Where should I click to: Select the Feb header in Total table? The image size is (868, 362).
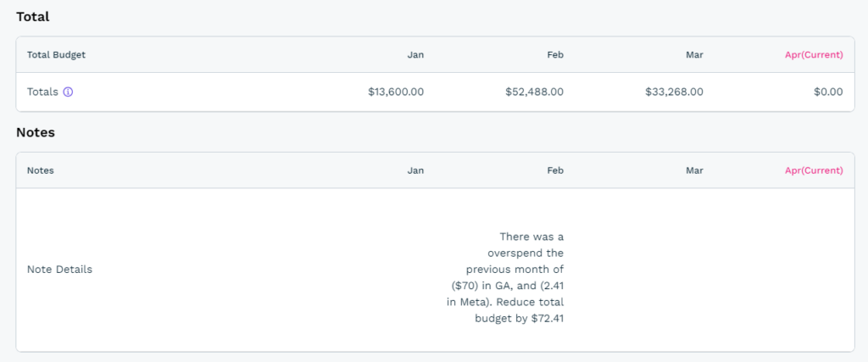coord(555,54)
